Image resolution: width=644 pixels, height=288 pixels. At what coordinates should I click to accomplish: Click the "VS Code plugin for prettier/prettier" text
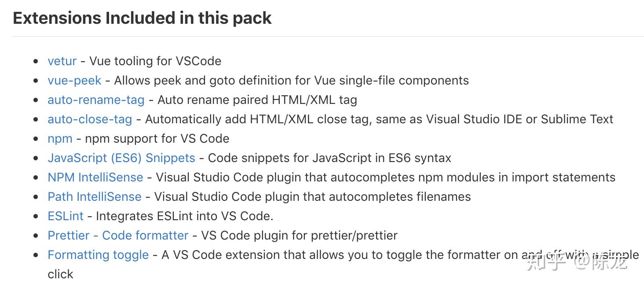click(x=299, y=235)
